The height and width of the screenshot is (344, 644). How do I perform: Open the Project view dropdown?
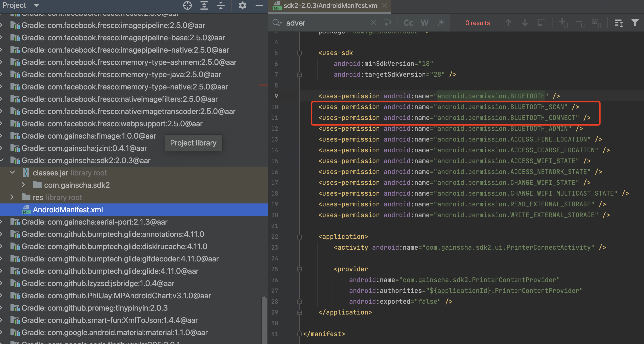point(36,5)
